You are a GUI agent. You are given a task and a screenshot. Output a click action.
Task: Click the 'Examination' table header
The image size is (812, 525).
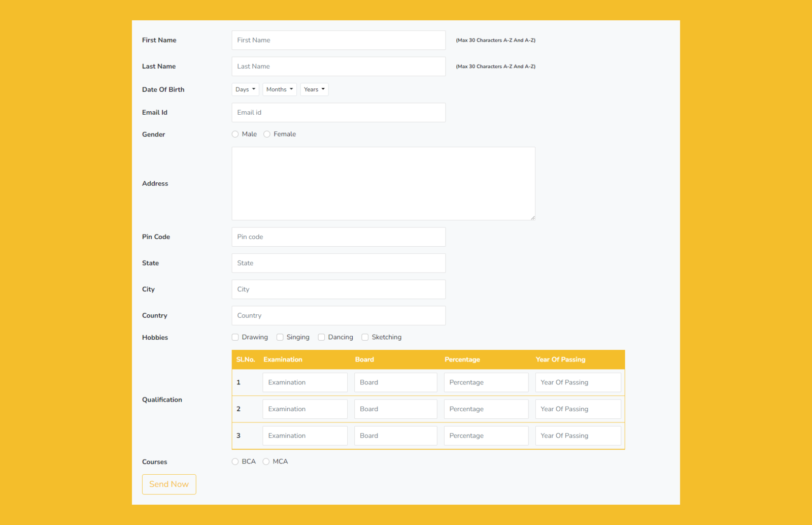283,359
